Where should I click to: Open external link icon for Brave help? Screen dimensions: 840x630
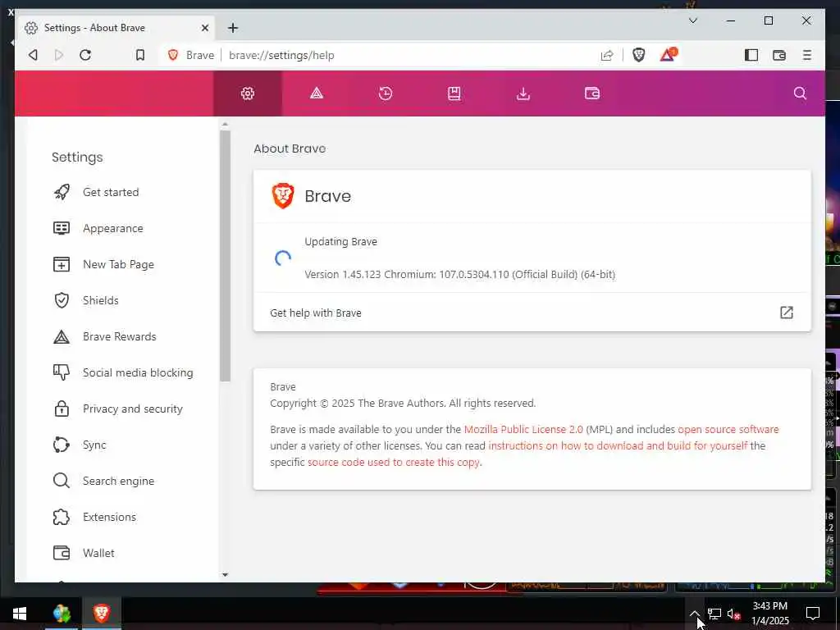coord(787,313)
